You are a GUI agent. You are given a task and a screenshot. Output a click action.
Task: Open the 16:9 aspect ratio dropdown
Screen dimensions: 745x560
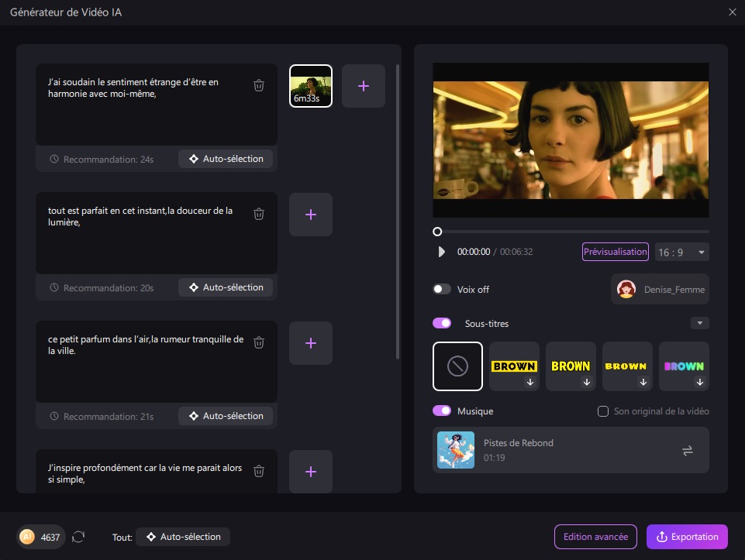pos(681,252)
